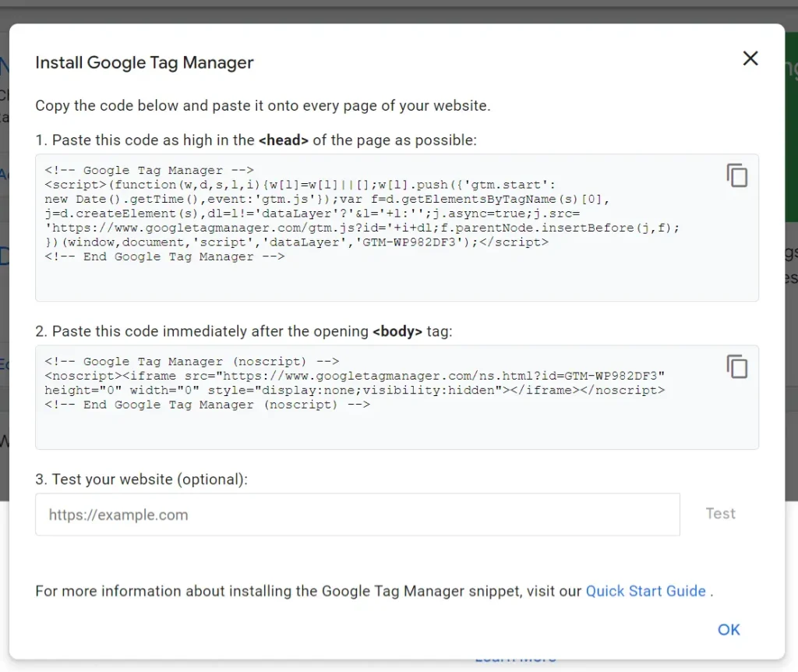This screenshot has width=798, height=672.
Task: Copy the head script snippet
Action: (x=736, y=175)
